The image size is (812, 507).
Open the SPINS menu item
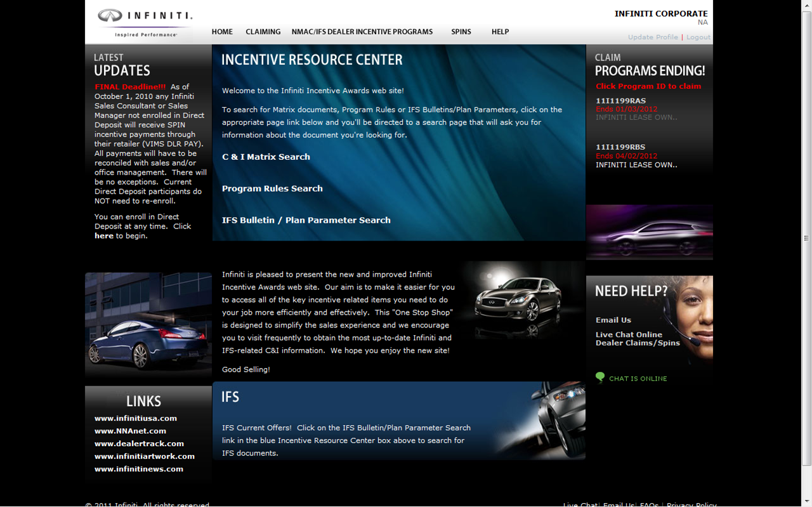461,32
